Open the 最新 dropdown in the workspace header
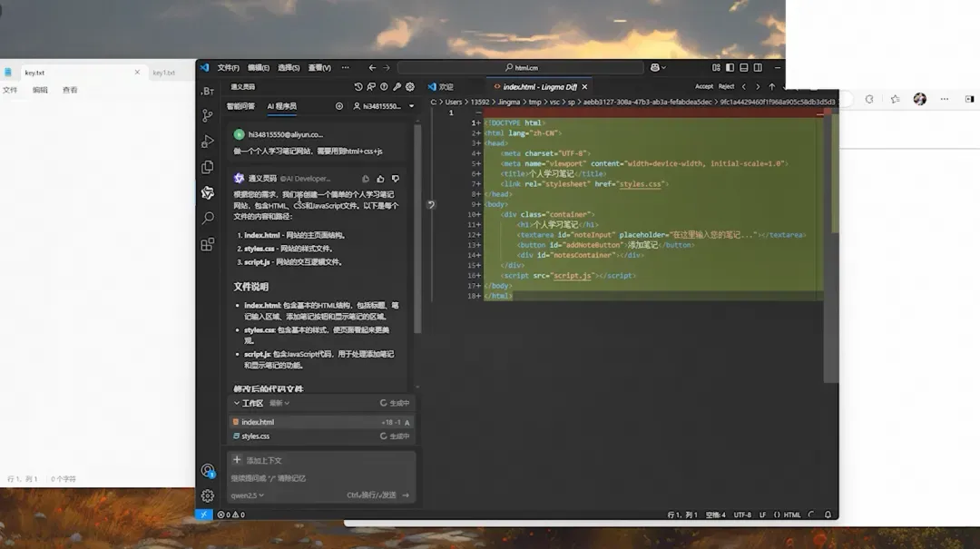The height and width of the screenshot is (549, 980). point(279,403)
